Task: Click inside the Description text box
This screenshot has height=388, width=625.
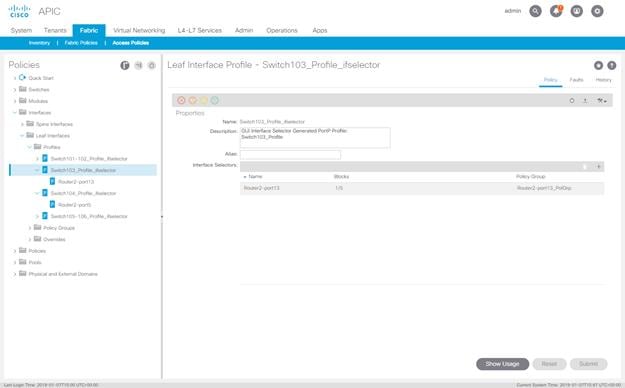Action: 315,138
